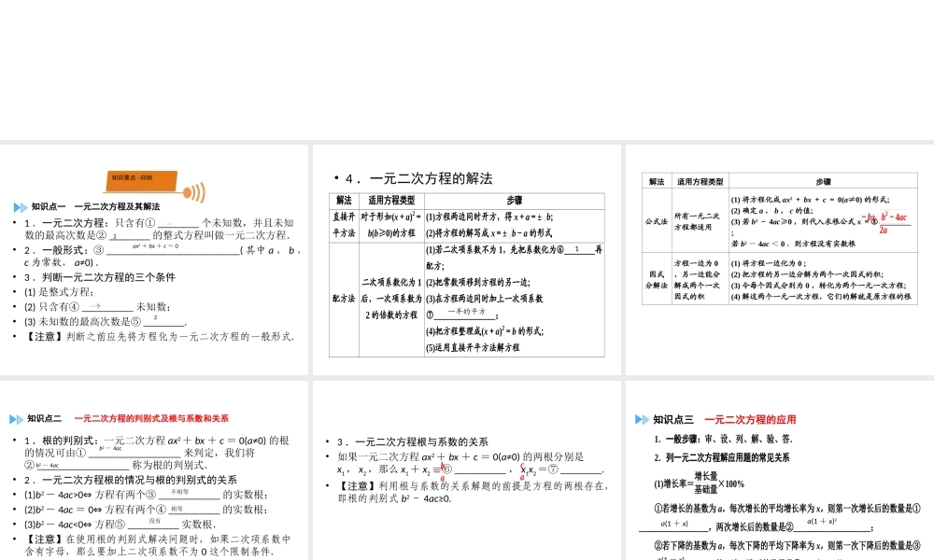Open the slide on 一元二次方程根与系数的关系
Viewport: 934px width, 560px height.
coord(467,470)
